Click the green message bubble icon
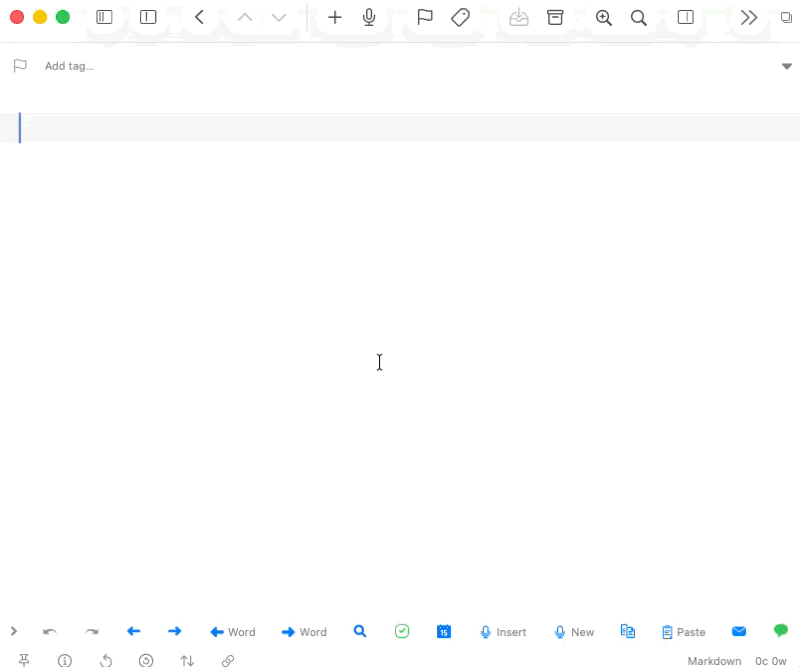Viewport: 800px width, 667px height. tap(781, 631)
